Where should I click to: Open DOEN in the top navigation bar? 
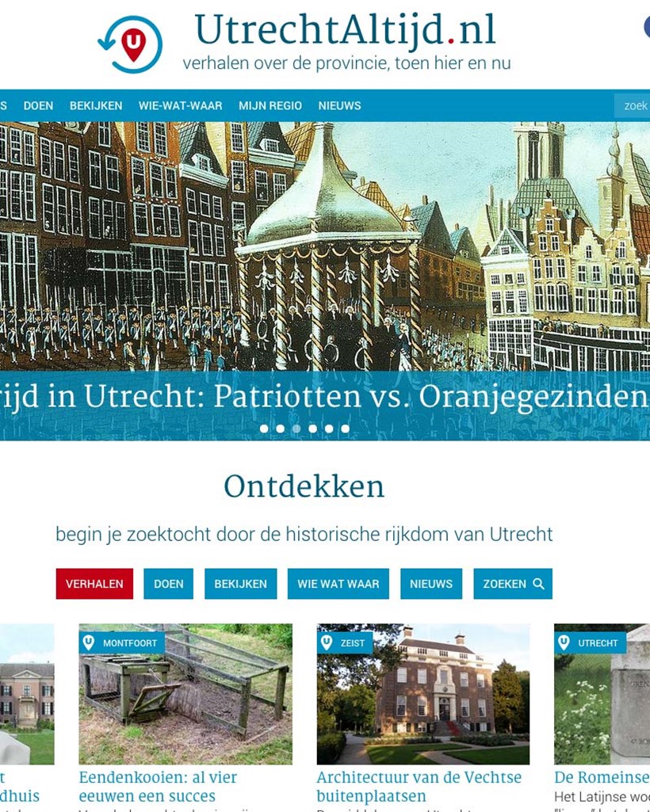(x=38, y=105)
